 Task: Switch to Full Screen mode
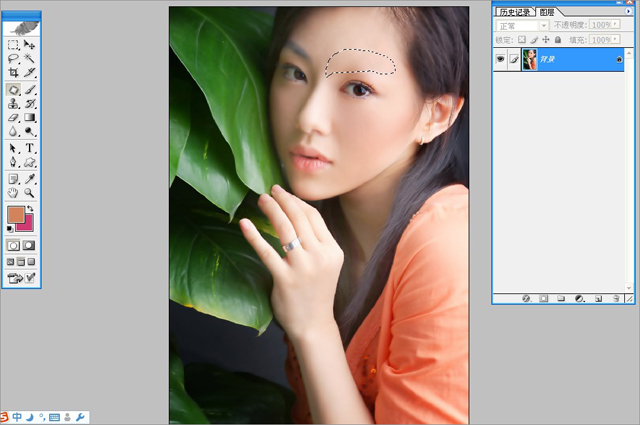(x=31, y=262)
